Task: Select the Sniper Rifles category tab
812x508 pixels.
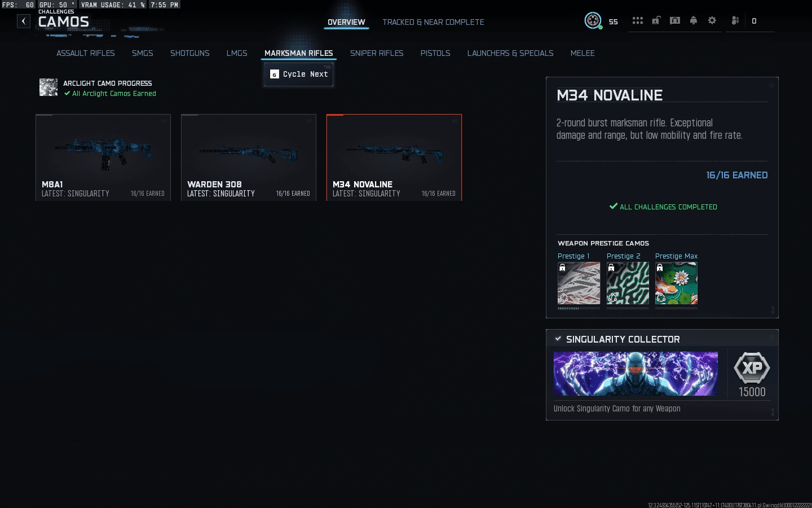Action: point(377,53)
